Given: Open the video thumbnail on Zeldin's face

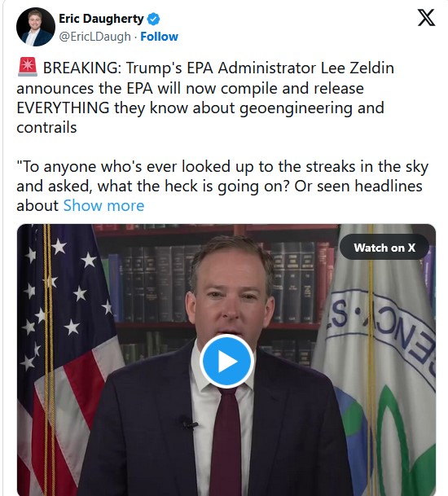Looking at the screenshot, I should click(x=231, y=292).
